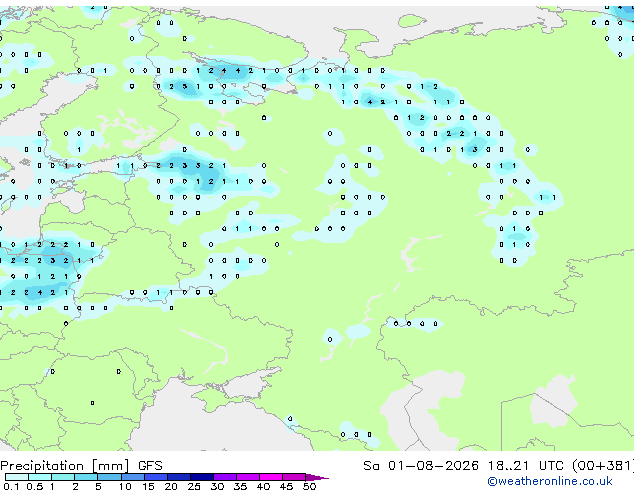This screenshot has height=490, width=634.
Task: Click the "Precipitation [mm]" title text
Action: 65,466
